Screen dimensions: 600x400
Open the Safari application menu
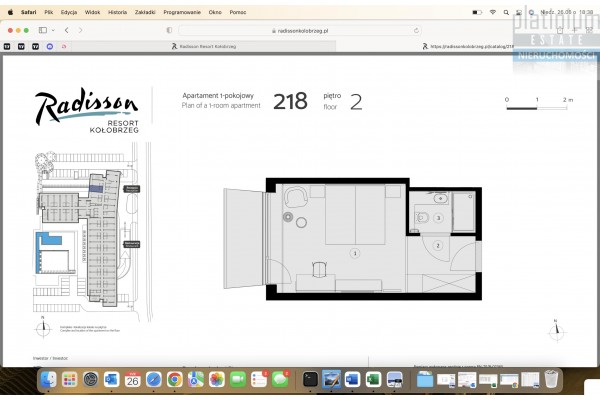coord(29,11)
